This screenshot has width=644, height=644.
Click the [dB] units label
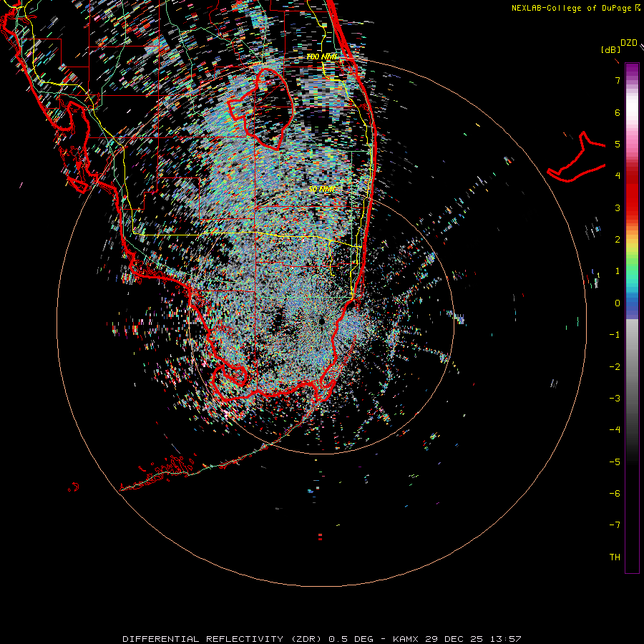[x=610, y=49]
